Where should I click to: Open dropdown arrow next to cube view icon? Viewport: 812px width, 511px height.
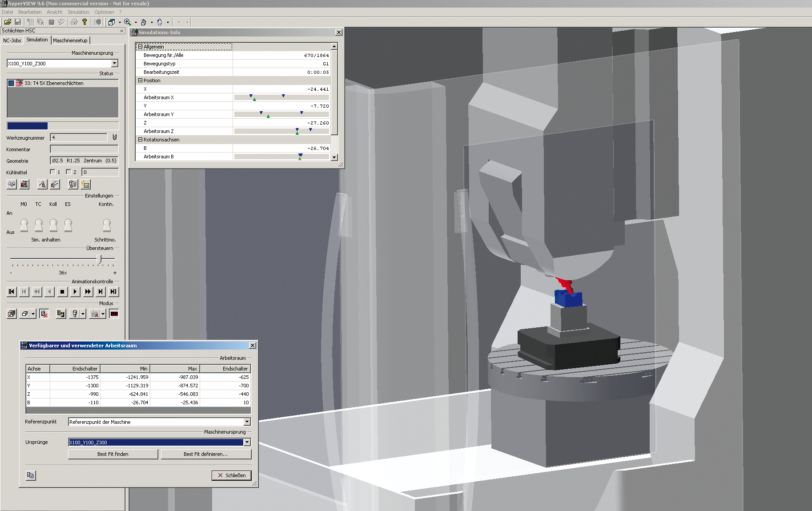click(120, 22)
